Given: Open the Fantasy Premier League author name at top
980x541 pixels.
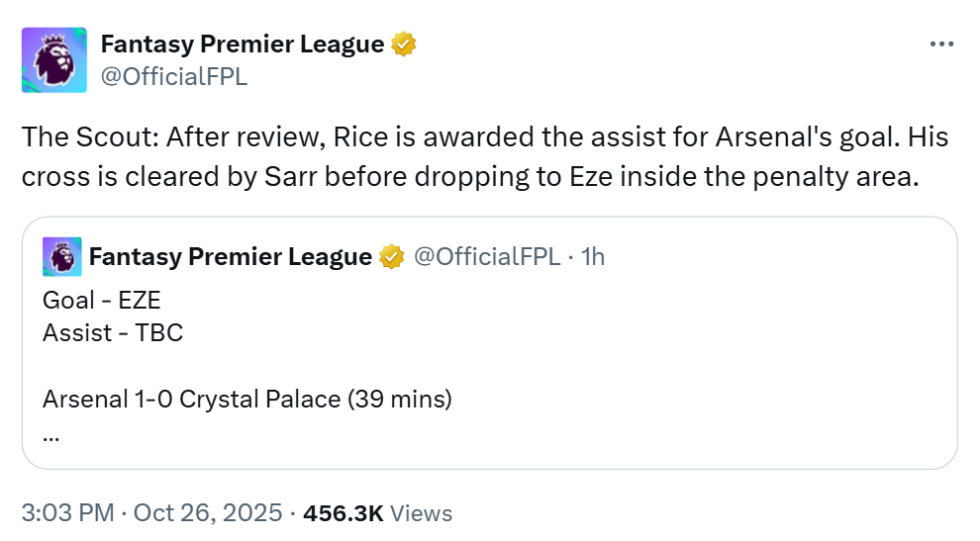Looking at the screenshot, I should click(242, 45).
